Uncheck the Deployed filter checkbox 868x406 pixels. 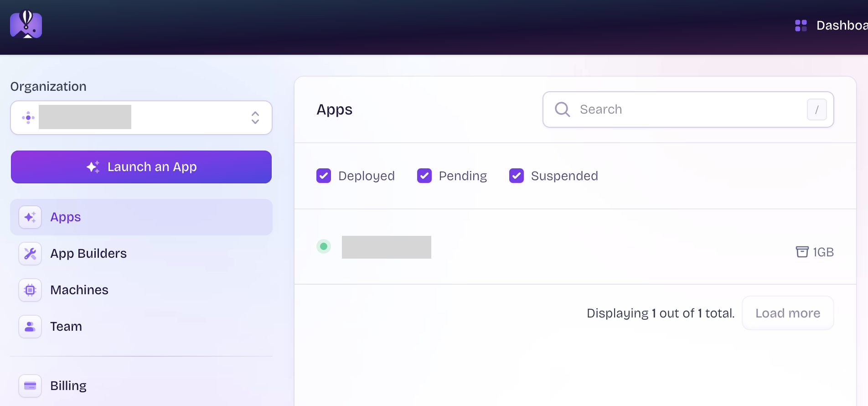click(324, 176)
